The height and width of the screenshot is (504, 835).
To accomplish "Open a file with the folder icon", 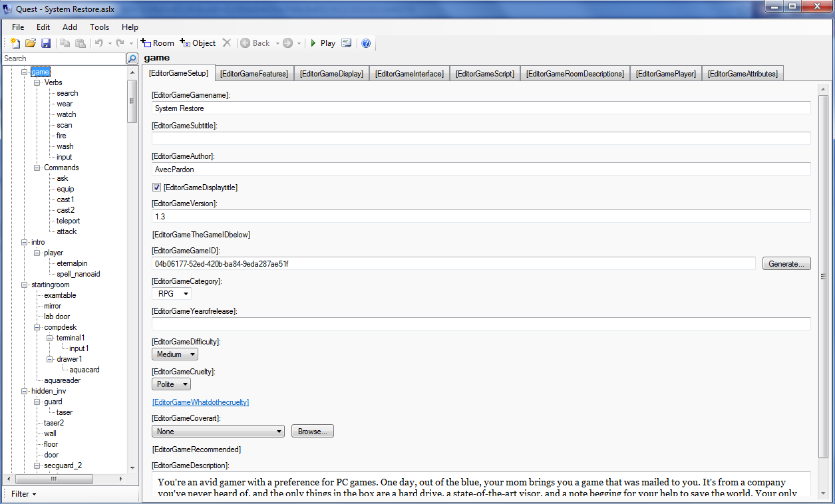I will pyautogui.click(x=31, y=43).
